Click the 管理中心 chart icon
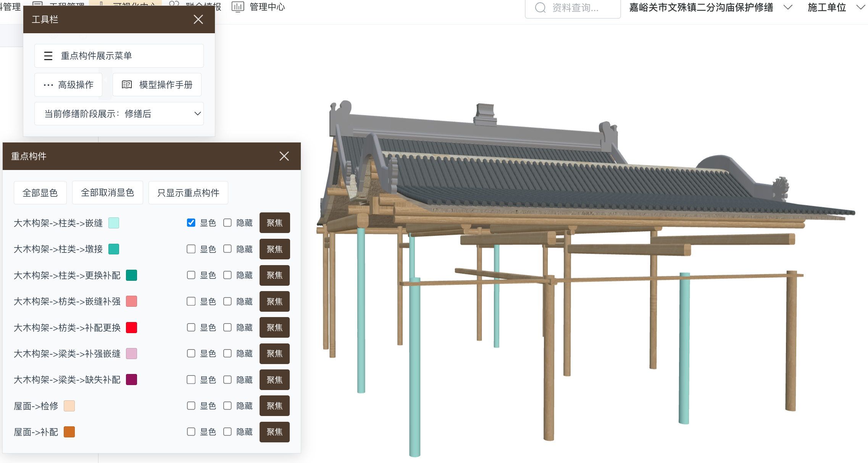Viewport: 868px width, 463px height. point(237,7)
